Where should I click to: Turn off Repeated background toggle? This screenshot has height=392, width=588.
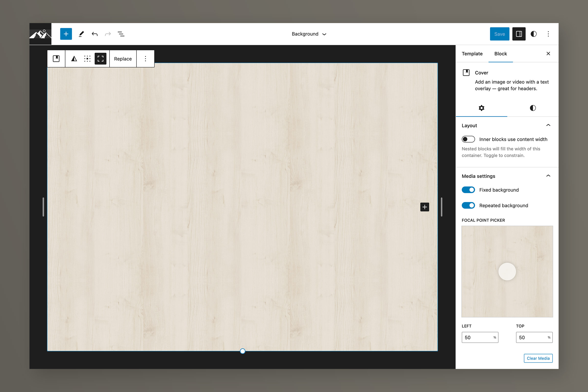tap(468, 206)
